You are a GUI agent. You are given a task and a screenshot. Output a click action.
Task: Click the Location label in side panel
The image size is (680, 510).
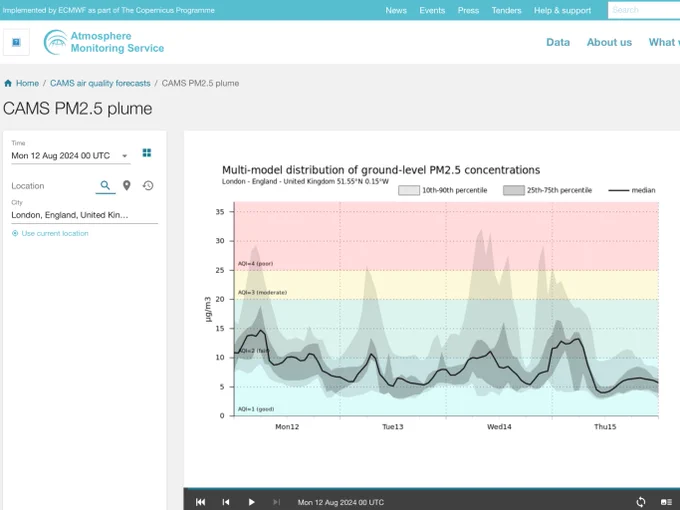(x=28, y=186)
